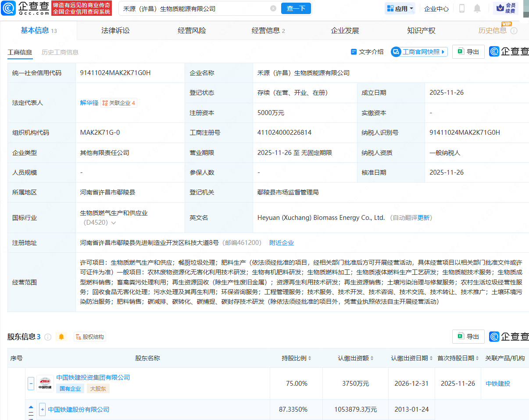The width and height of the screenshot is (529, 420).
Task: Expand the D4520 industry code details
Action: [x=113, y=223]
